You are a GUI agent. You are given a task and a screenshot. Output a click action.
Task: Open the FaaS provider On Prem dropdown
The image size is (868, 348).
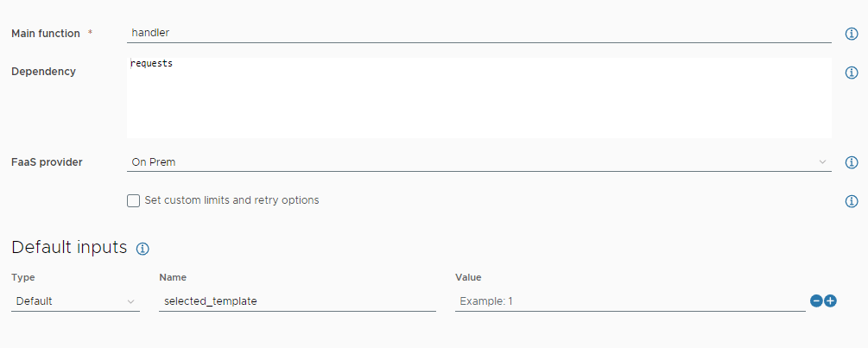(x=478, y=161)
